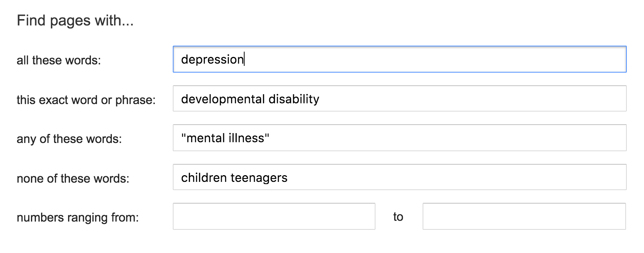Place cursor on the typed word "depression"

tap(212, 60)
